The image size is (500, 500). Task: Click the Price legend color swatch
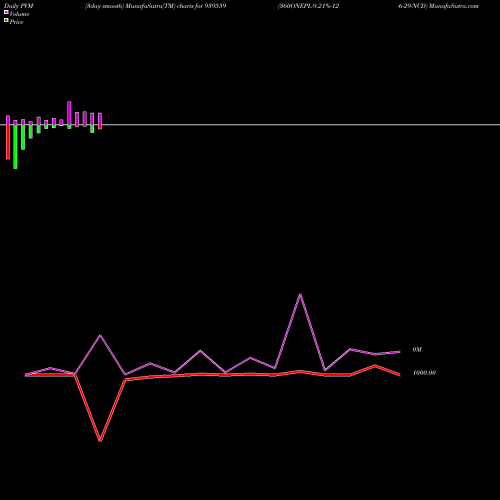tap(6, 20)
